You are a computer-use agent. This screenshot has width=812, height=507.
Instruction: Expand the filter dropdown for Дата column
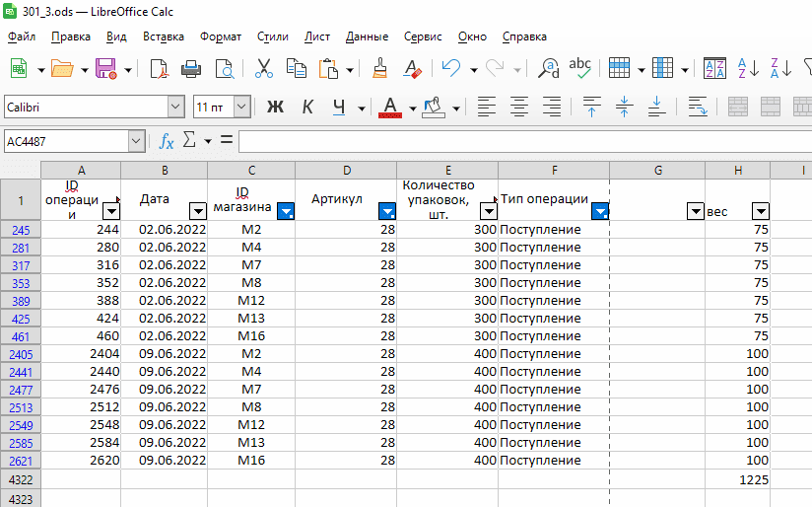(197, 209)
